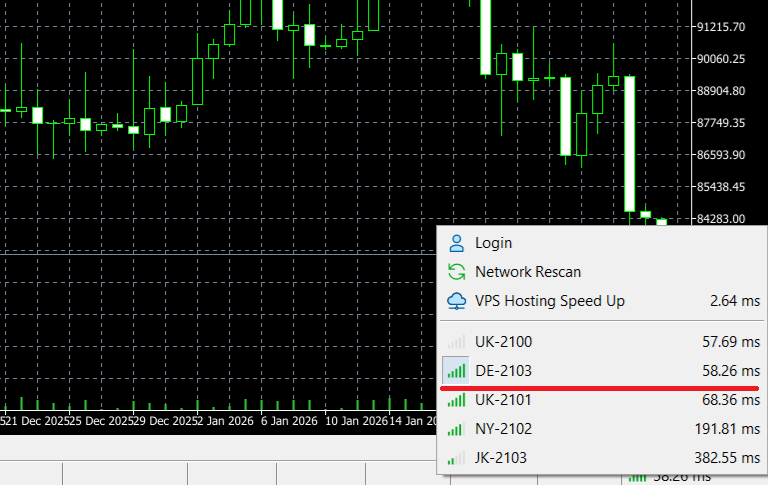768x485 pixels.
Task: Click the 90060.25 price label
Action: pos(721,59)
